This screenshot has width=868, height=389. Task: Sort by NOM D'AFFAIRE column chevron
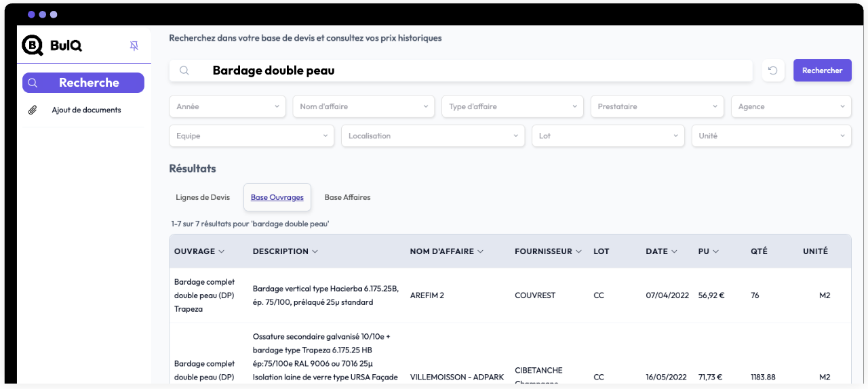click(x=480, y=251)
